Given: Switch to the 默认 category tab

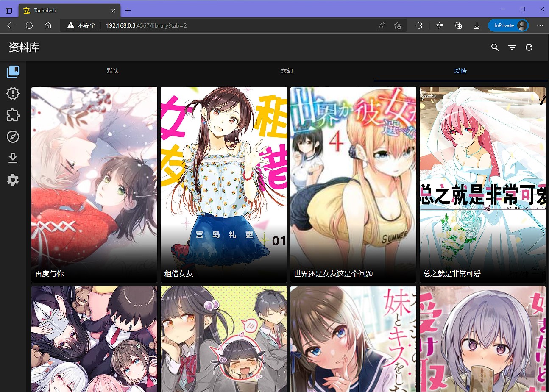Looking at the screenshot, I should [x=113, y=71].
